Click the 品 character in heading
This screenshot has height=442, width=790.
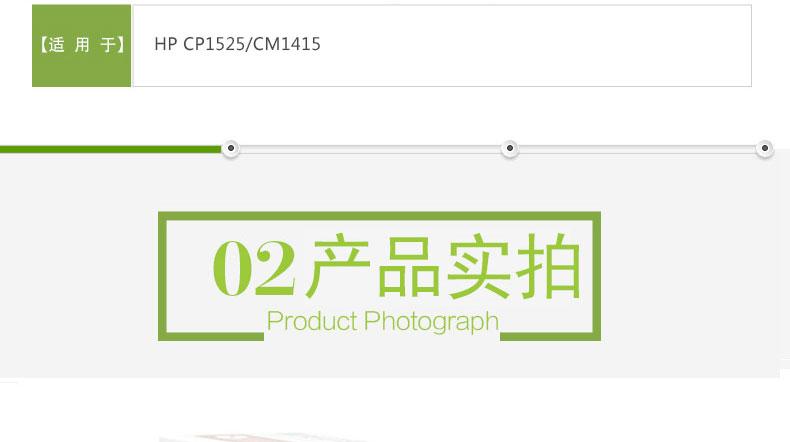[x=409, y=266]
